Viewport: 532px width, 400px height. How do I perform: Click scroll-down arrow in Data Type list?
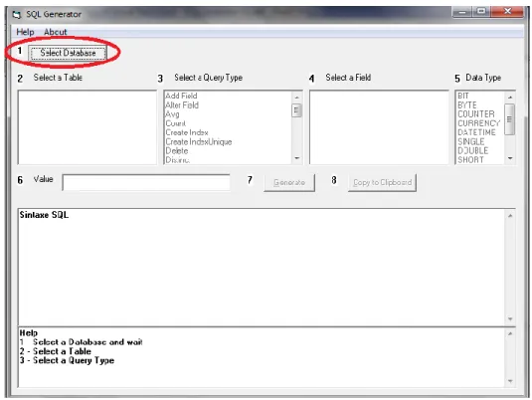(x=510, y=158)
